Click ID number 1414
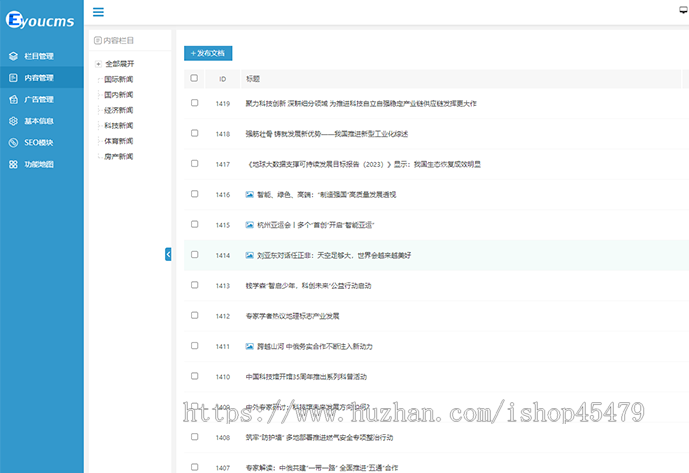 coord(223,255)
